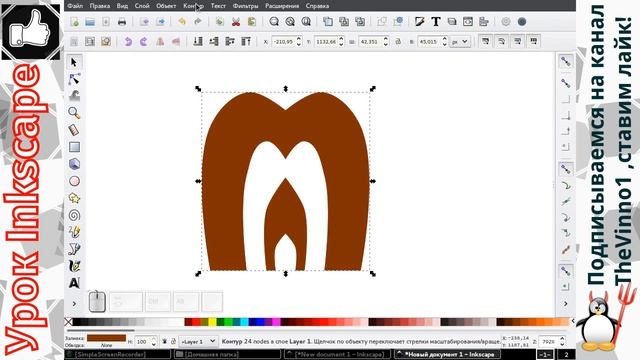
Task: Toggle current layer visibility eye
Action: [x=164, y=341]
